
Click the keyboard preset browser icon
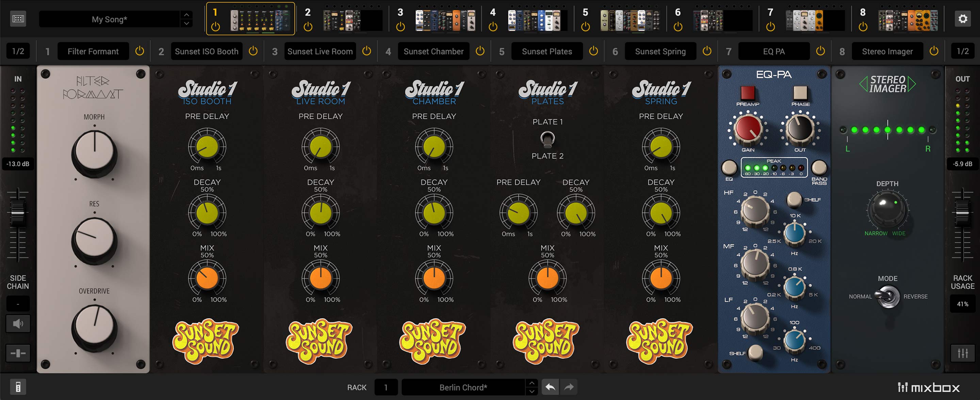click(x=18, y=19)
